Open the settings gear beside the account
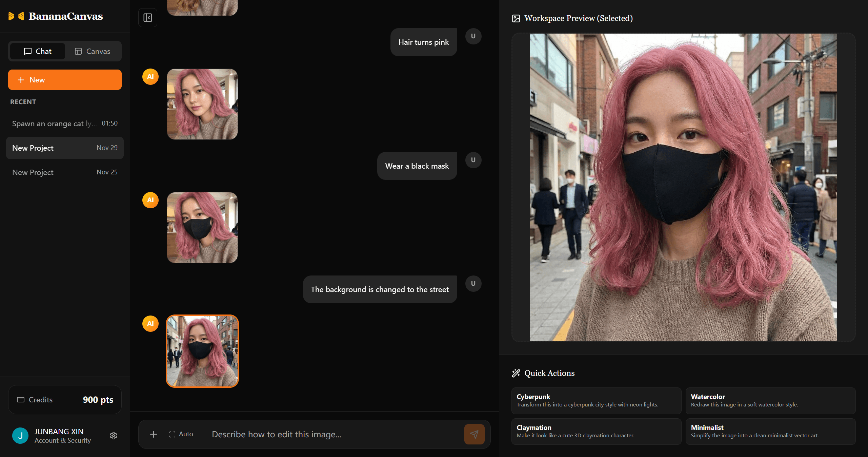This screenshot has height=457, width=868. tap(114, 436)
